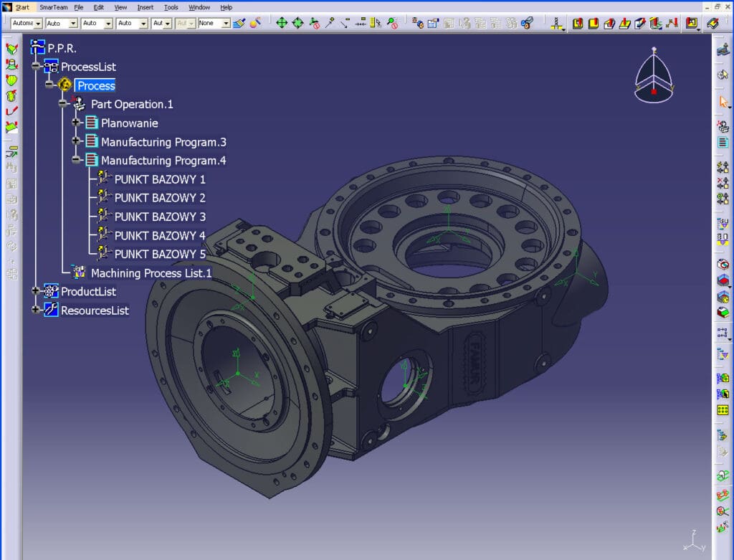Select the Facing operation icon
734x560 pixels.
594,23
